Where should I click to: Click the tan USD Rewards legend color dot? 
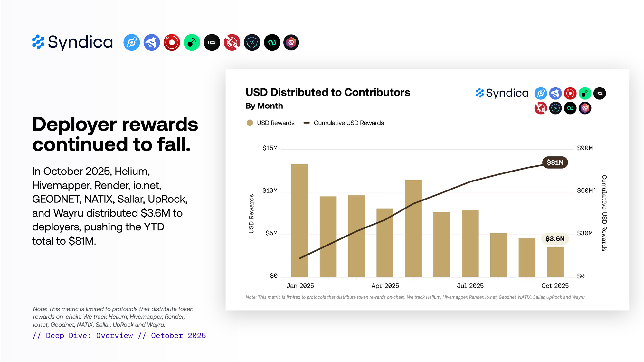[250, 123]
